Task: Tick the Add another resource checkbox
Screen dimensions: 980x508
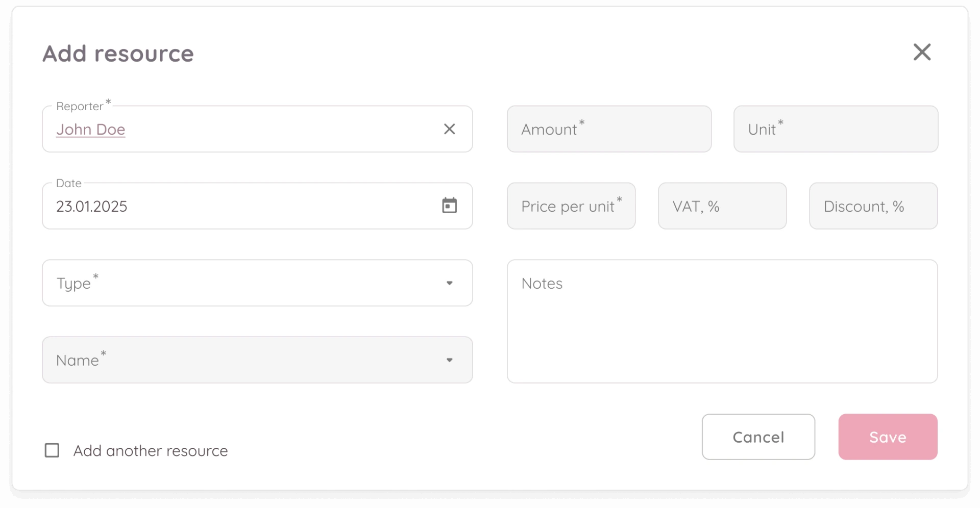Action: tap(52, 450)
